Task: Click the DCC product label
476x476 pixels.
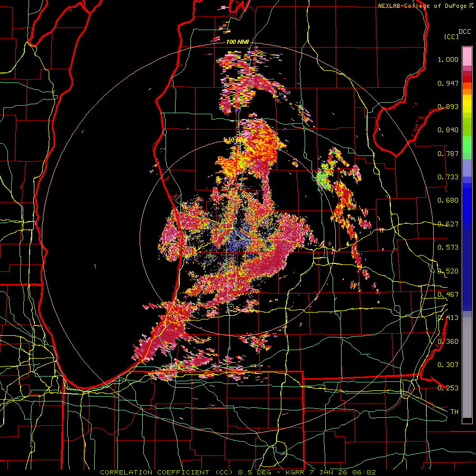Action: click(464, 32)
